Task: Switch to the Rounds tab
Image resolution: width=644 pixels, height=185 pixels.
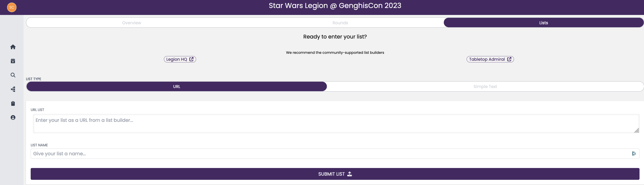Action: (340, 23)
